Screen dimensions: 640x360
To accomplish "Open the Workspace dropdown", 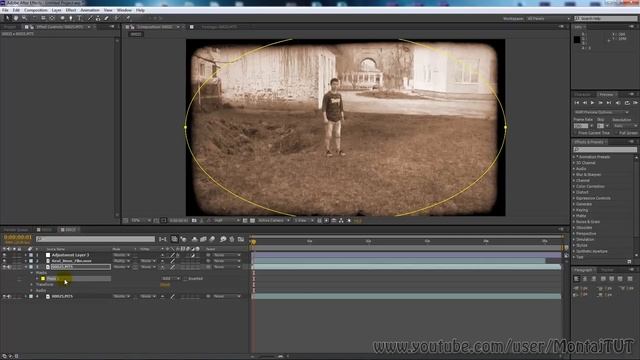I will (548, 19).
